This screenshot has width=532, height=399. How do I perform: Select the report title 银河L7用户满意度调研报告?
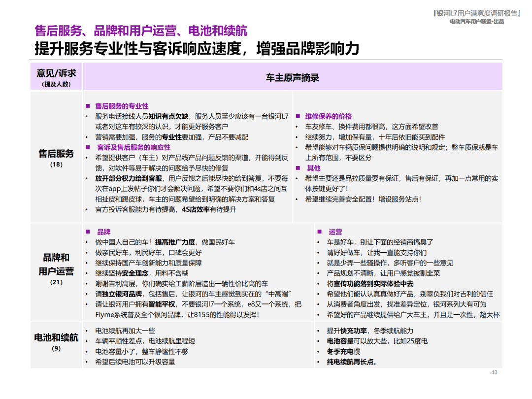coord(477,13)
